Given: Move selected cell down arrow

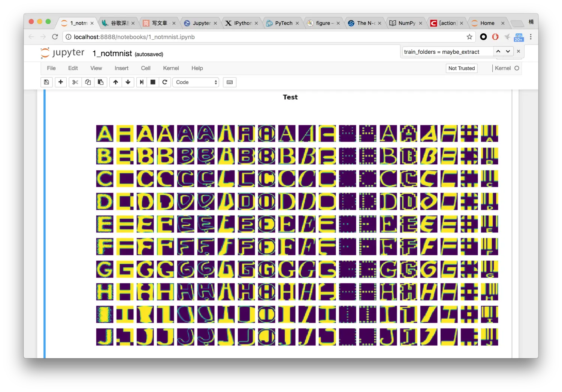Looking at the screenshot, I should click(128, 82).
